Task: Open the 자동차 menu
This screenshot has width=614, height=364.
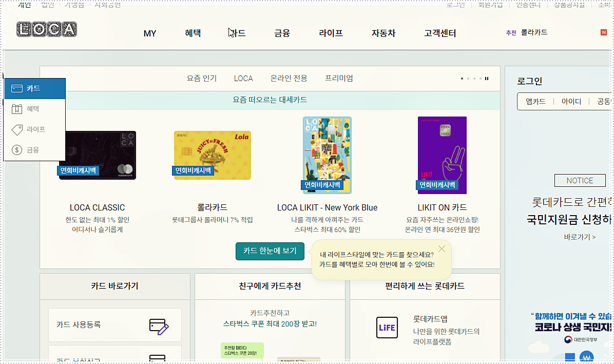Action: (383, 33)
